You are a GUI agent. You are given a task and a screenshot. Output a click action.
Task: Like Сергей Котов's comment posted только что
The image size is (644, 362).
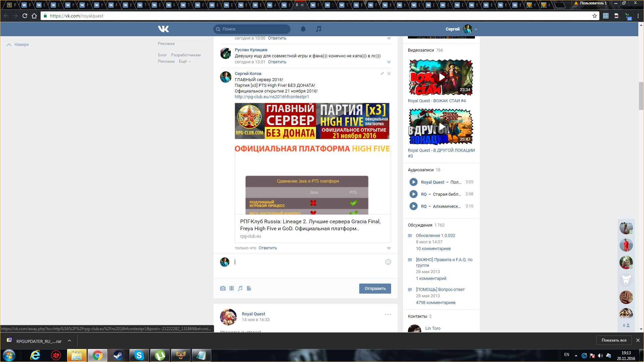(389, 248)
